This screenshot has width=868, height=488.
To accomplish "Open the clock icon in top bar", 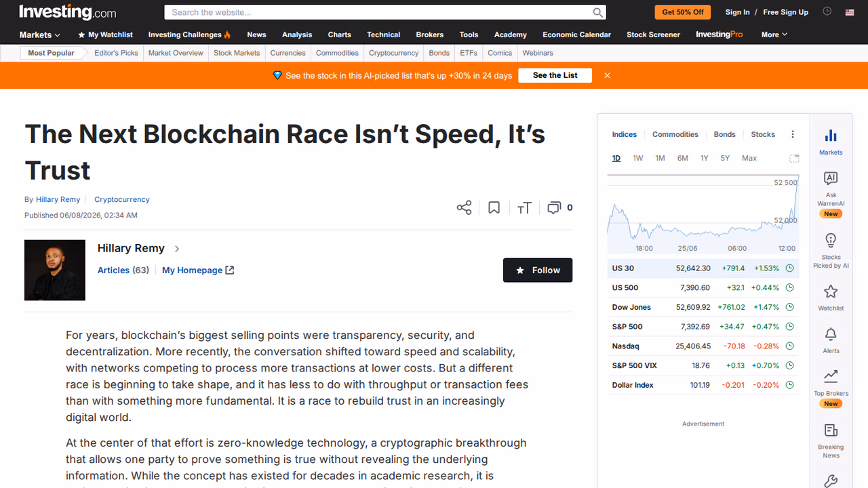I will point(827,12).
